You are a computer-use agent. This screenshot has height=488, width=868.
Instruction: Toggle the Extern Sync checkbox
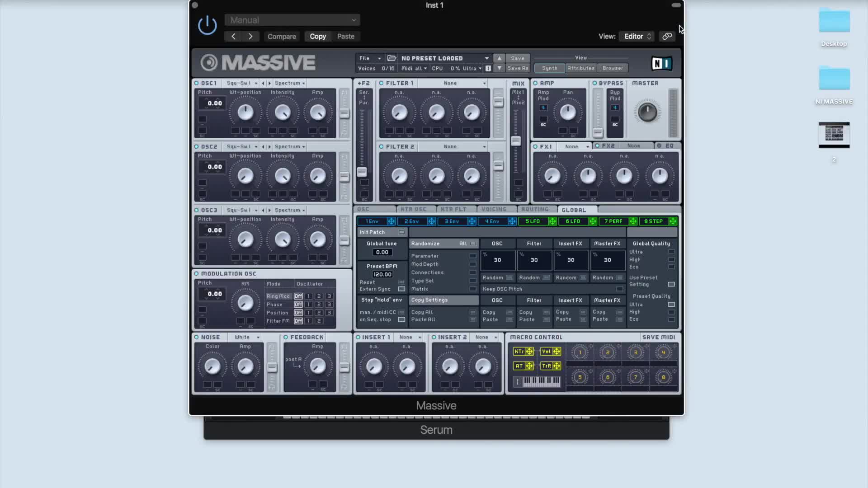click(x=401, y=289)
